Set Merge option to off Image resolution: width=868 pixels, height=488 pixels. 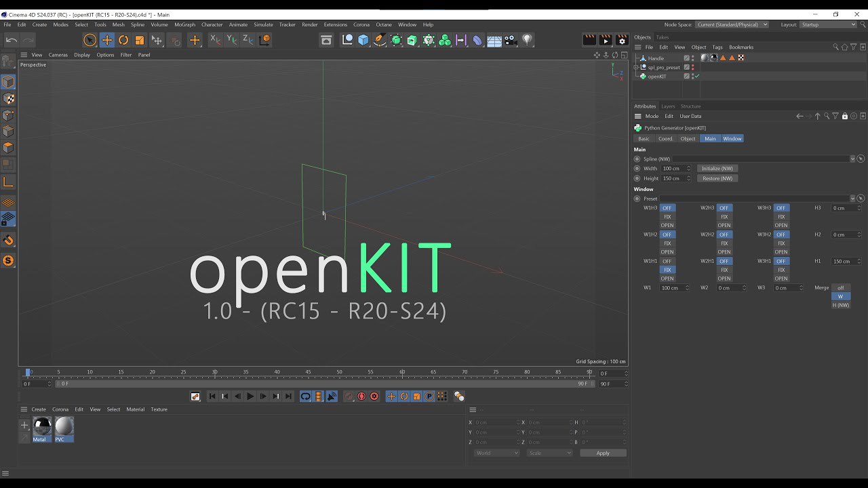point(840,288)
